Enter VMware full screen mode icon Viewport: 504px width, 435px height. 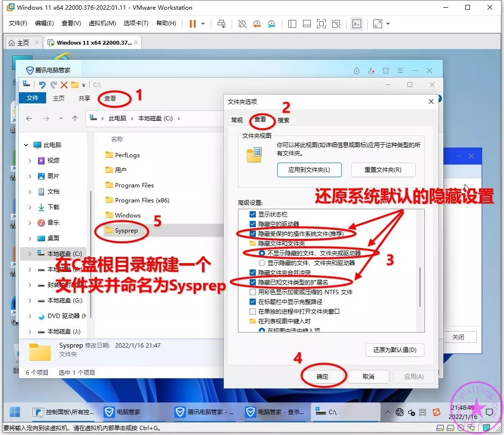point(321,24)
